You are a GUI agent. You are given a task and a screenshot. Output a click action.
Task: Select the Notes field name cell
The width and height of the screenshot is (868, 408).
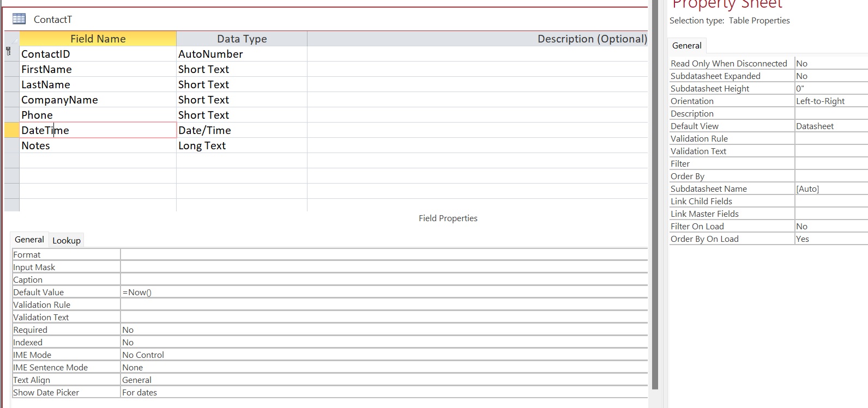tap(98, 145)
